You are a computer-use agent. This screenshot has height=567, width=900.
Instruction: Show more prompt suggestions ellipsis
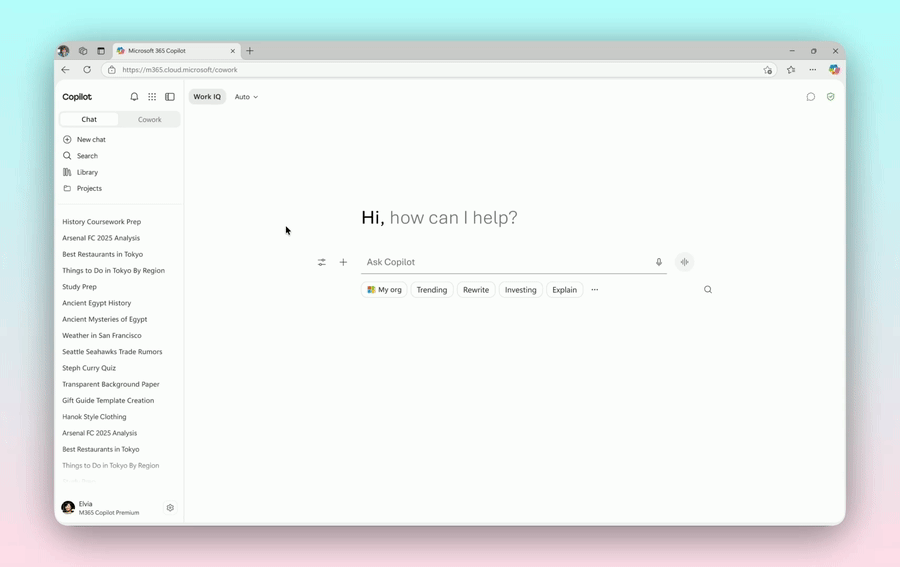tap(595, 290)
